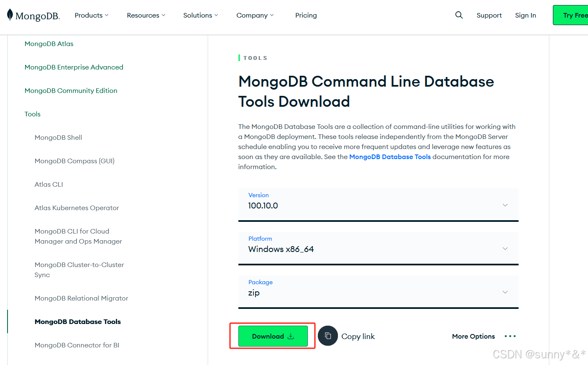Click the TOOLS section label
The width and height of the screenshot is (588, 365).
click(x=255, y=58)
